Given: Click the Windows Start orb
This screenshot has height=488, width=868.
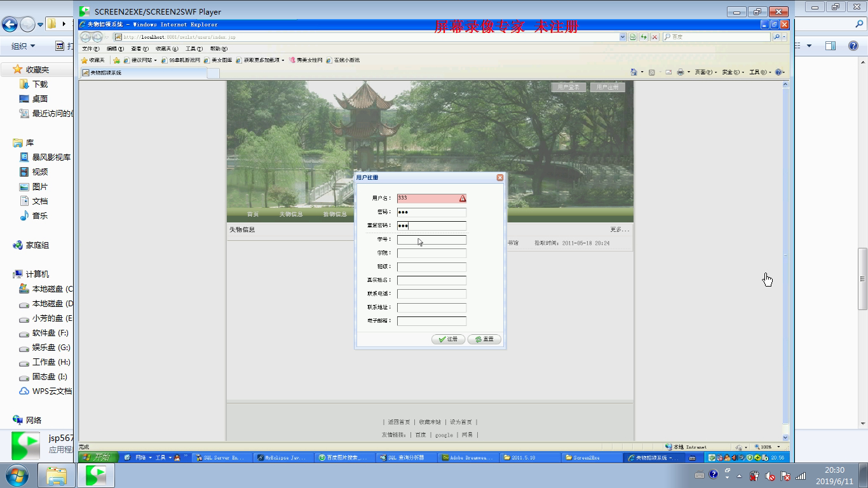Looking at the screenshot, I should (x=17, y=475).
